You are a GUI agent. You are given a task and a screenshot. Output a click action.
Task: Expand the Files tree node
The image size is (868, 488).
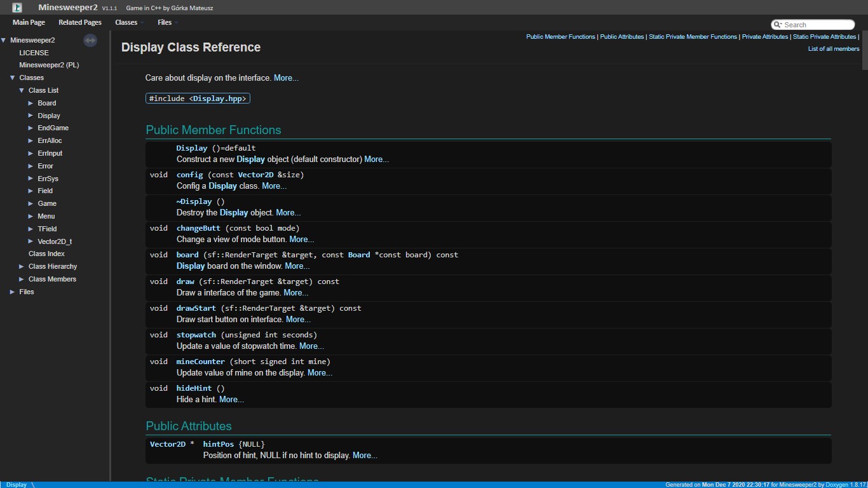(x=12, y=292)
